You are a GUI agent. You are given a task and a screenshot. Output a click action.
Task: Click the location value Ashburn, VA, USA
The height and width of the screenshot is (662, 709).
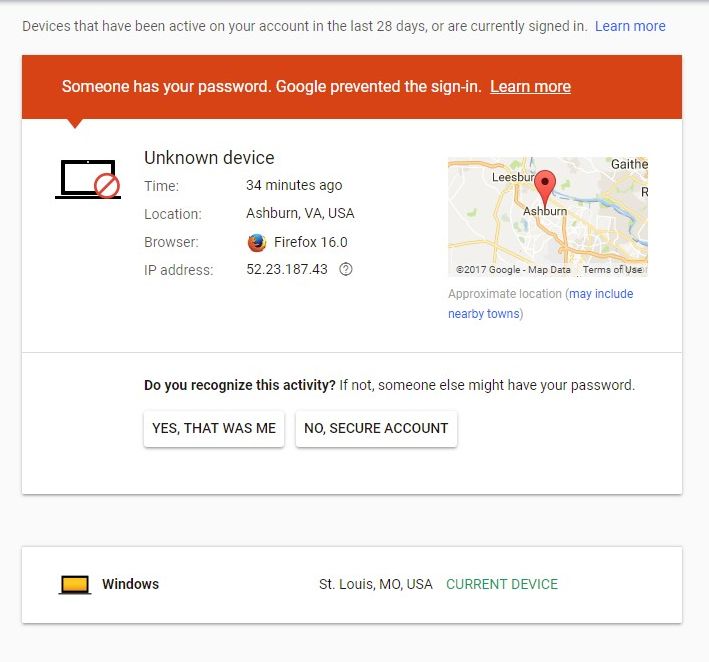point(300,213)
